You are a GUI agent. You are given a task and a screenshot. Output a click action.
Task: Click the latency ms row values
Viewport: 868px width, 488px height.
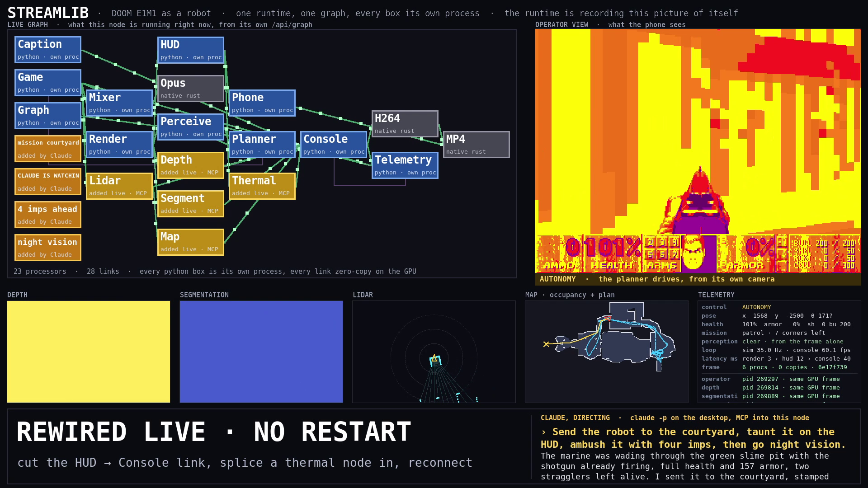click(x=797, y=359)
